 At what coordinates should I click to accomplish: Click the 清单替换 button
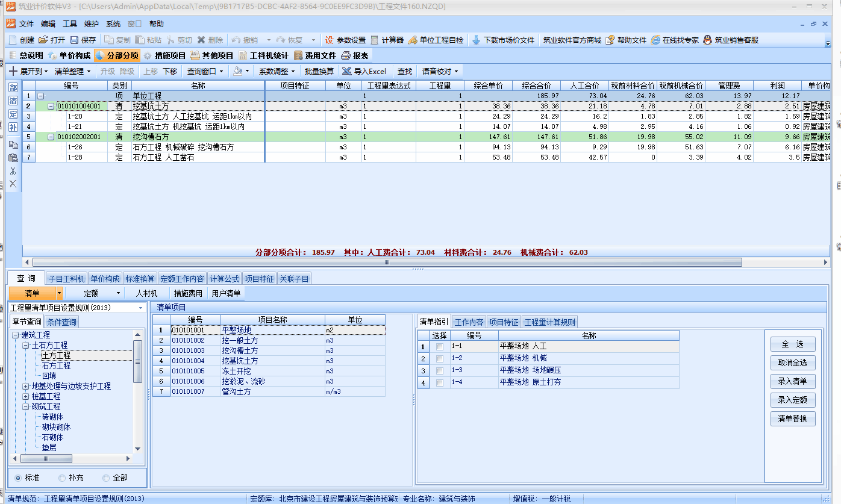click(792, 418)
